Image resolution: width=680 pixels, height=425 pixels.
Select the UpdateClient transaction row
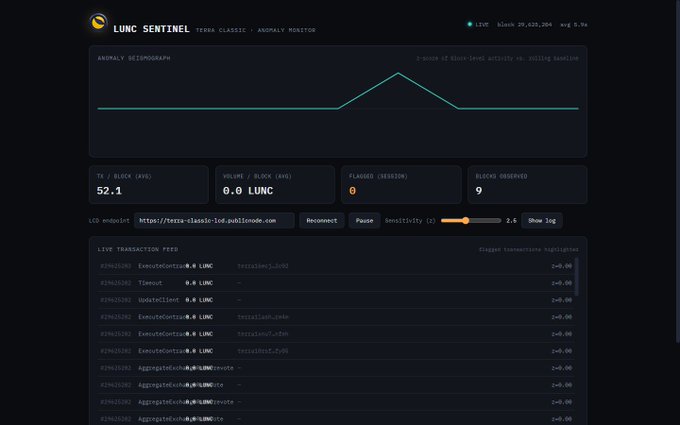pyautogui.click(x=336, y=300)
